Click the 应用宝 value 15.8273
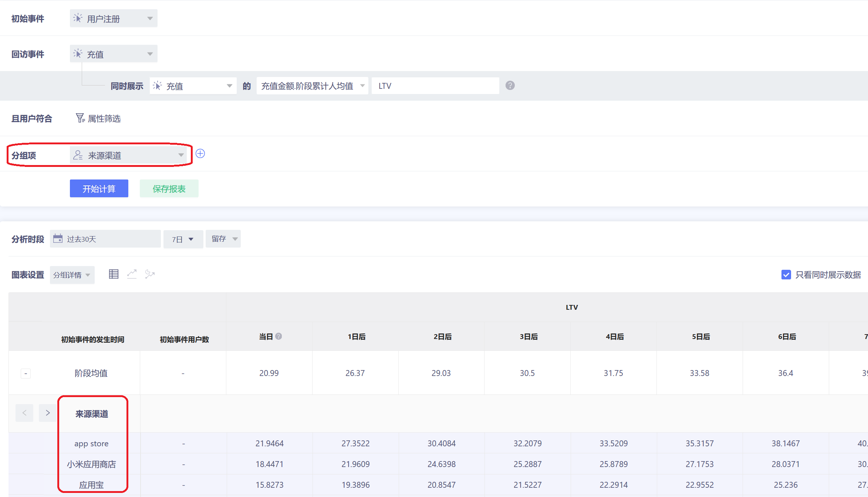The image size is (868, 497). click(270, 485)
